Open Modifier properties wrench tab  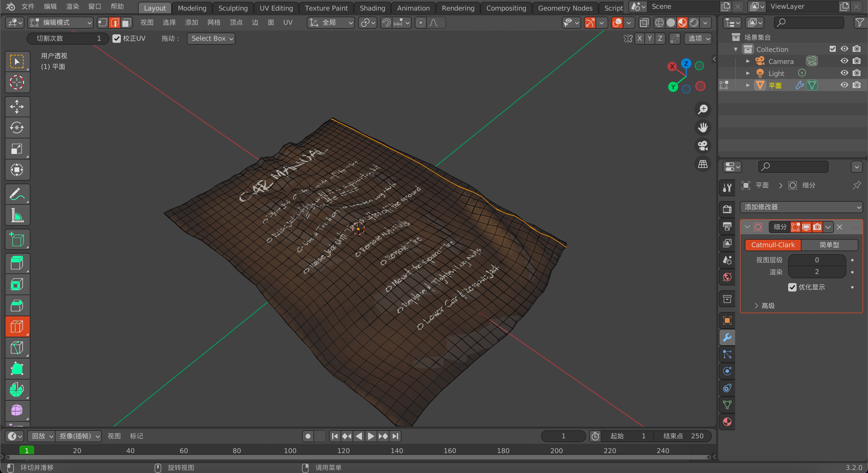pyautogui.click(x=727, y=337)
